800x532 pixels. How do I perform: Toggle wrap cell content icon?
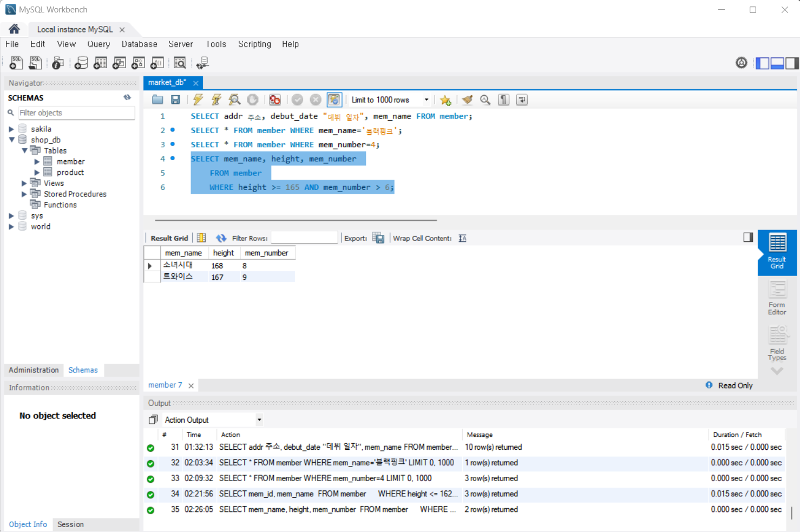pyautogui.click(x=462, y=238)
